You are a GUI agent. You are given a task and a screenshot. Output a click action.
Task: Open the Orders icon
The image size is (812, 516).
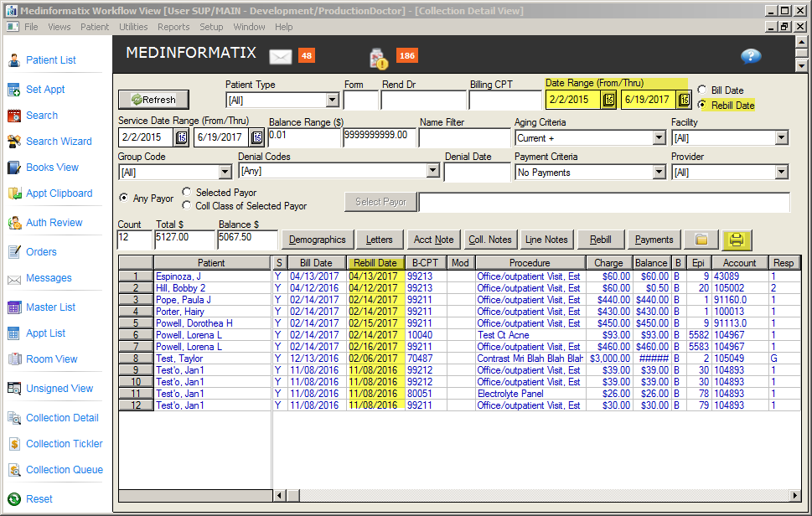pos(14,252)
